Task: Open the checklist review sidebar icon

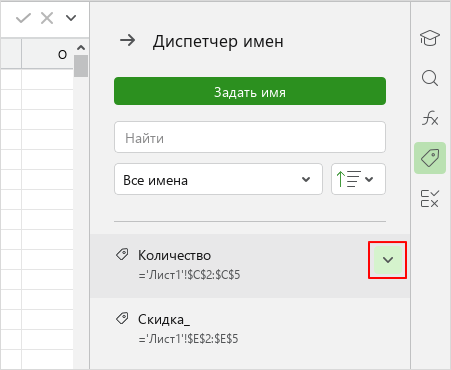Action: pos(430,199)
